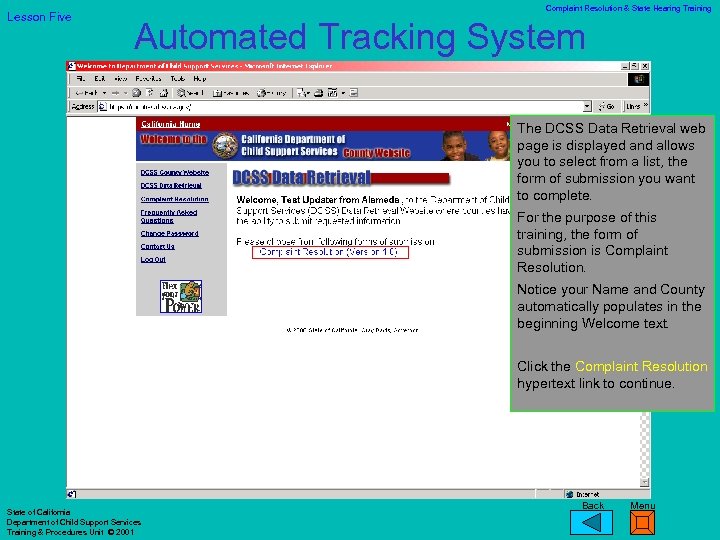The width and height of the screenshot is (720, 540).
Task: Click the Log Out link
Action: point(153,259)
